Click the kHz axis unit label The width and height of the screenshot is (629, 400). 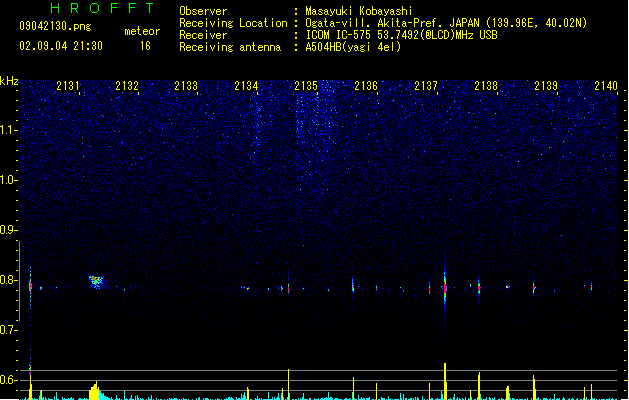9,81
